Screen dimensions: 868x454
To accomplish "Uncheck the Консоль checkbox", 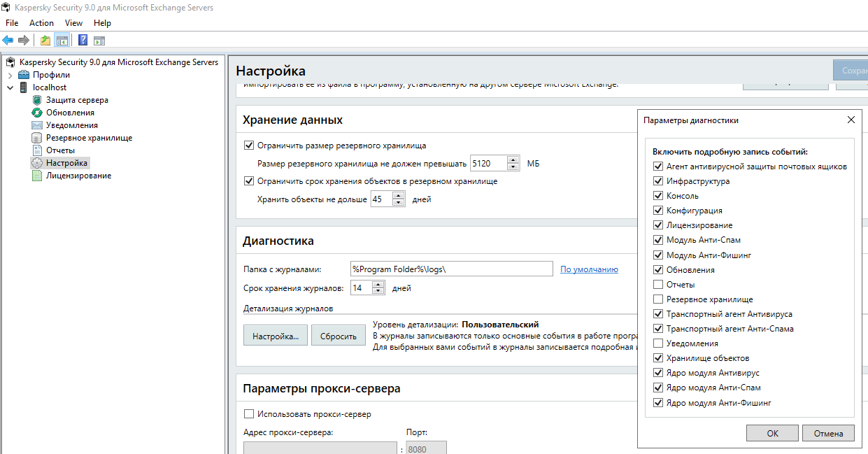I will coord(658,196).
